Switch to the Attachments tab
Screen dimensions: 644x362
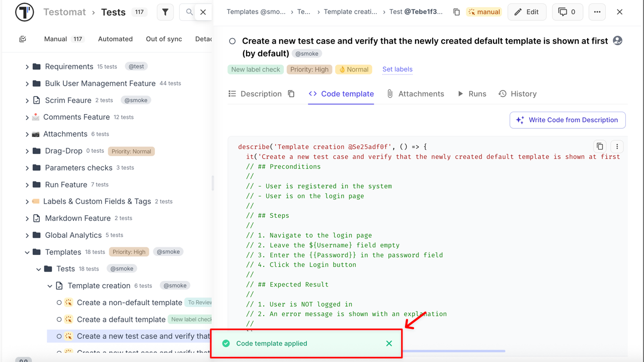415,94
